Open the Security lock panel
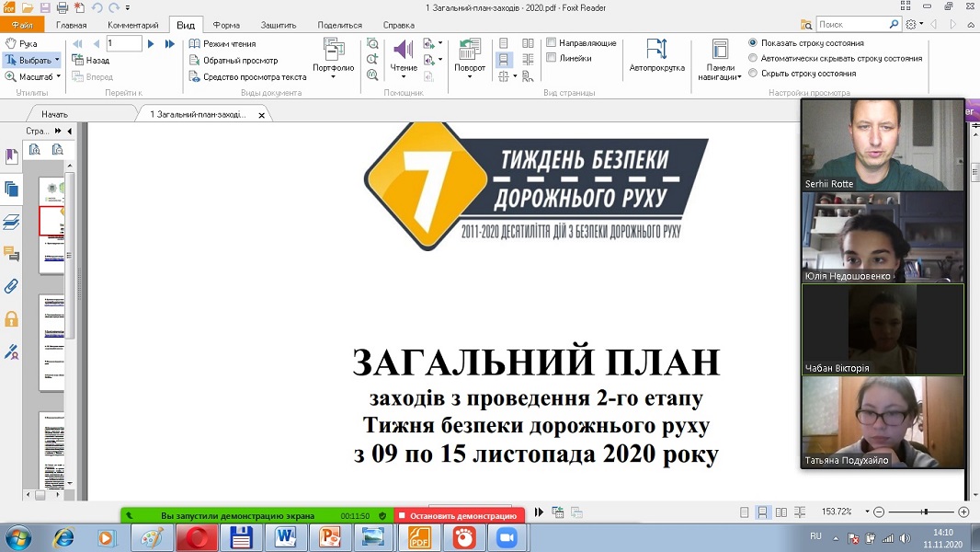Viewport: 980px width, 552px height. click(11, 319)
